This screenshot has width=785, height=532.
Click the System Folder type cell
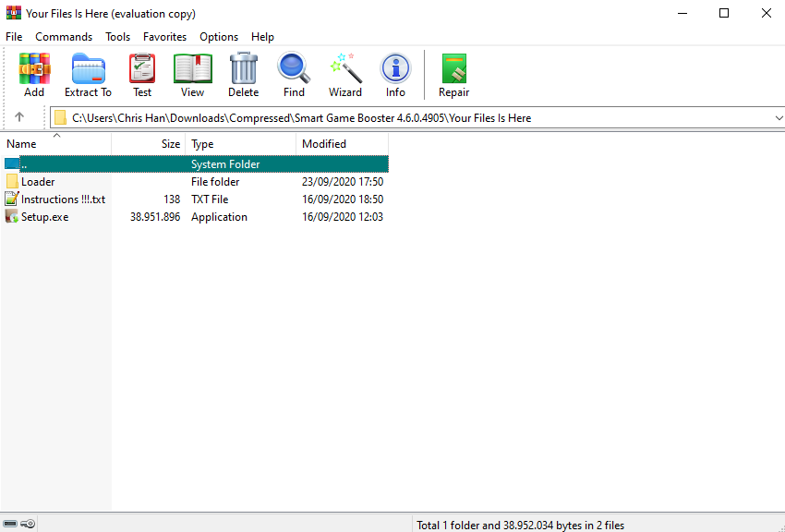[x=225, y=164]
